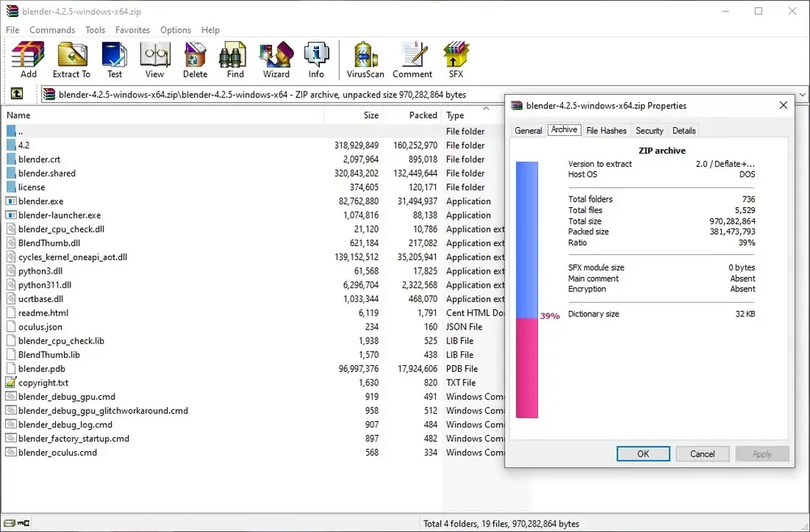This screenshot has width=810, height=532.
Task: Open the Commands menu
Action: (x=52, y=30)
